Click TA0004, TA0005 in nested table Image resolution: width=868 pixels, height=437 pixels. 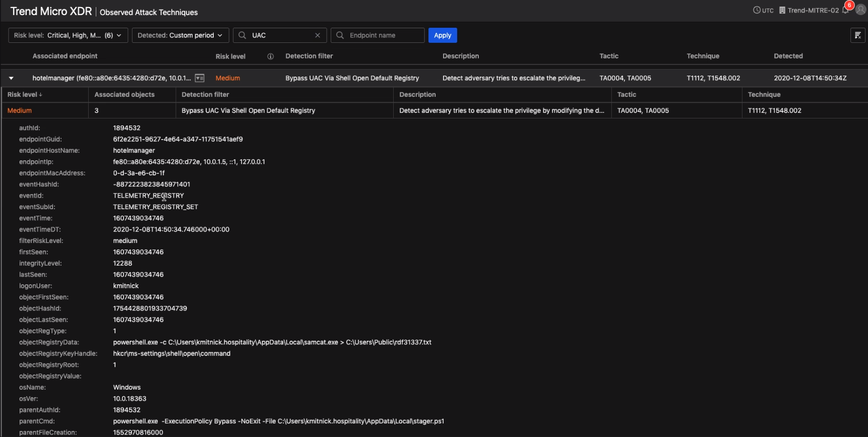643,110
